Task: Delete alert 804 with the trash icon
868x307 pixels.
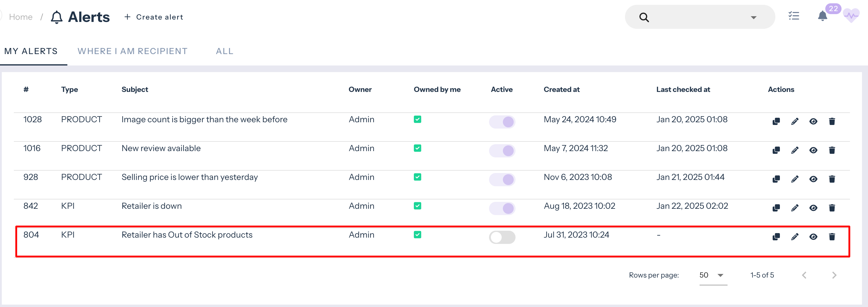Action: (x=832, y=237)
